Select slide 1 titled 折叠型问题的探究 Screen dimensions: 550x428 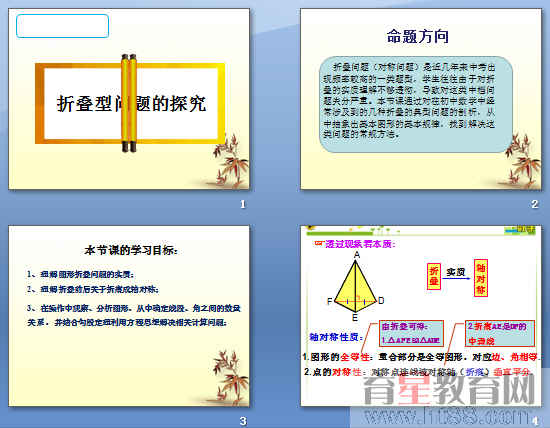point(129,99)
